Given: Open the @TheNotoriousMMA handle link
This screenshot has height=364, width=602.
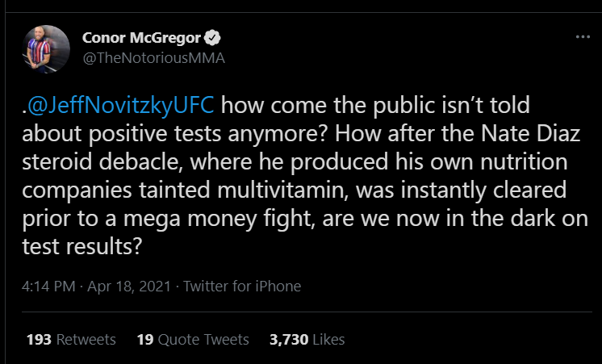Looking at the screenshot, I should [x=153, y=58].
